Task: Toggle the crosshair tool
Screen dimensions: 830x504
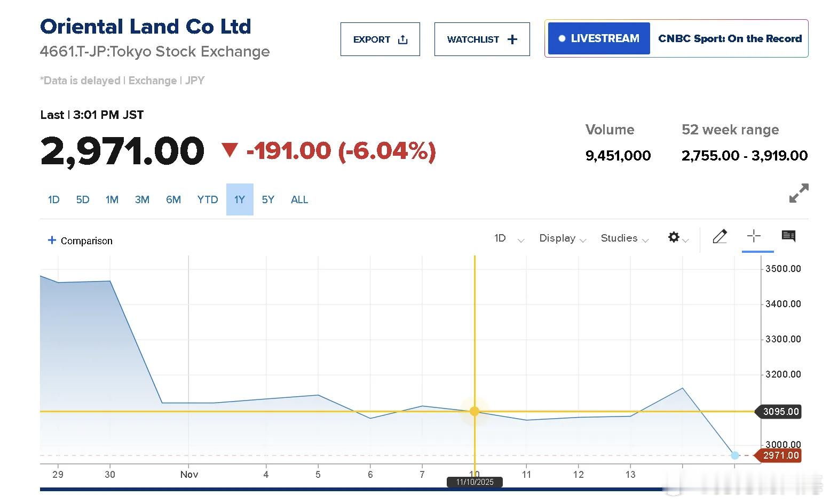Action: point(754,236)
